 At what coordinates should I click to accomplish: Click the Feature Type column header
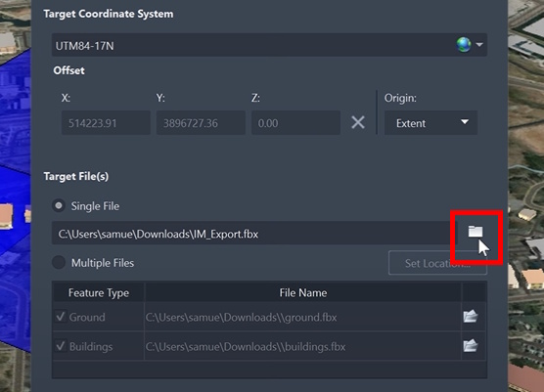(x=99, y=293)
